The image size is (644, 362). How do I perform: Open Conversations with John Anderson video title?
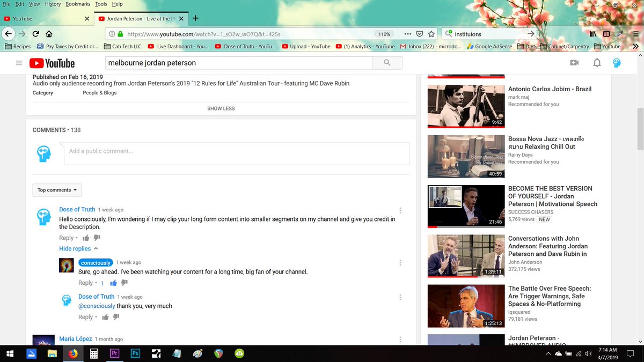click(x=548, y=246)
